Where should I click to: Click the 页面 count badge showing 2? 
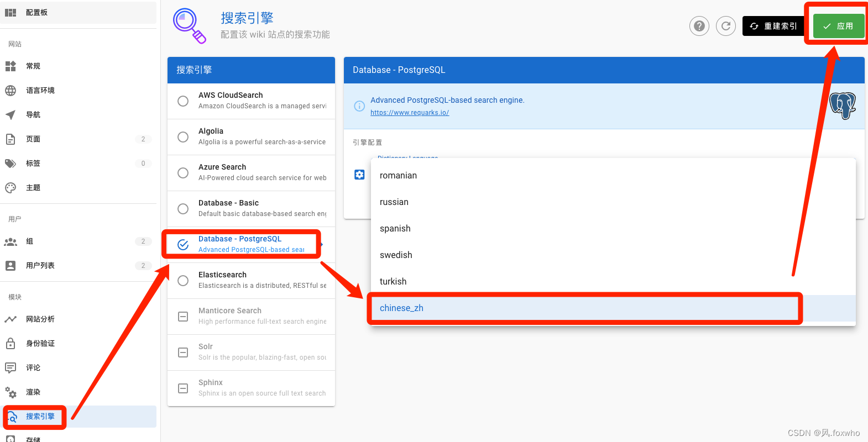143,139
